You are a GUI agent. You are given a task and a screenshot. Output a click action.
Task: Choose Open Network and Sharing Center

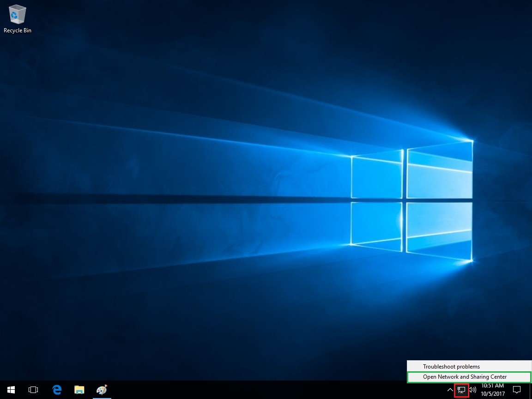[469, 377]
